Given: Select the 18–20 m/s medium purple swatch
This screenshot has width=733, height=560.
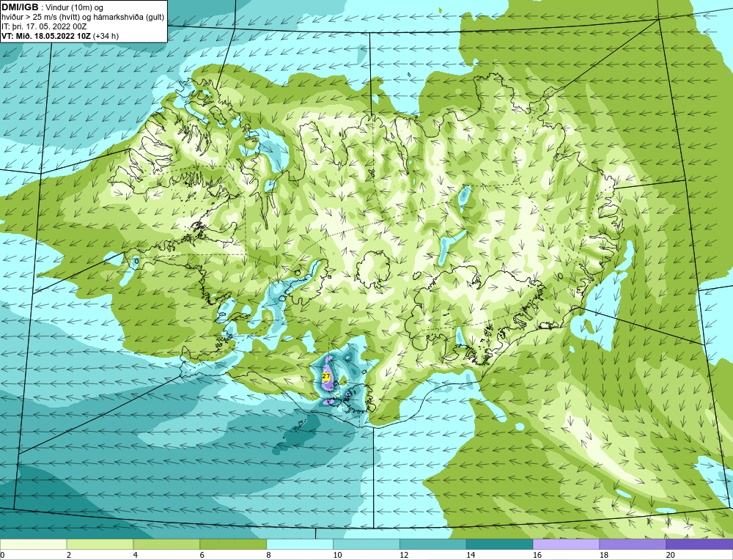Looking at the screenshot, I should coord(633,544).
